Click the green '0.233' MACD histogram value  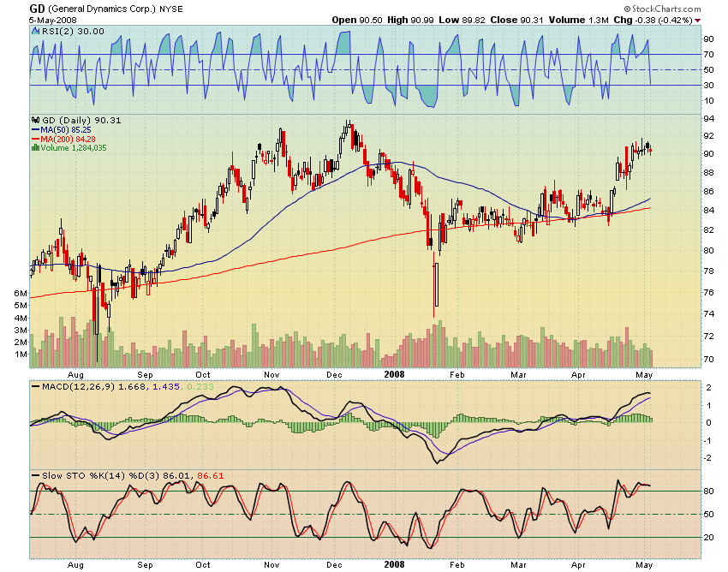point(200,386)
